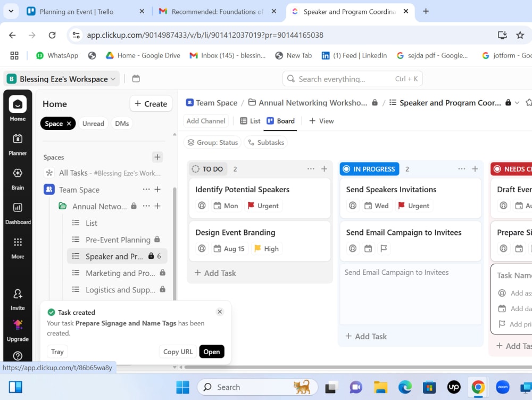The height and width of the screenshot is (400, 532).
Task: Reload the ClickUp page
Action: click(x=52, y=35)
